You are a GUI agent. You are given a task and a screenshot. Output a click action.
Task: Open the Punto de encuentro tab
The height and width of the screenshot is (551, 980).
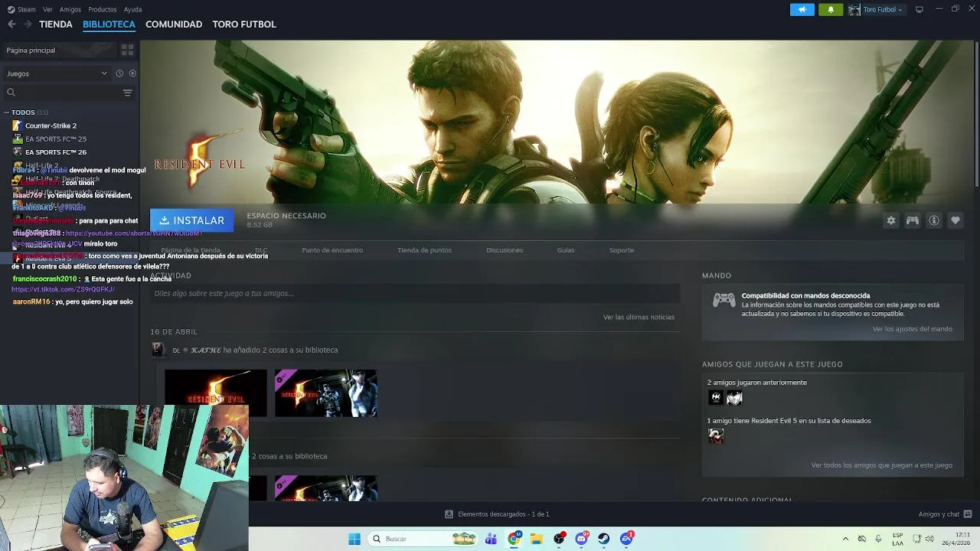(x=332, y=250)
